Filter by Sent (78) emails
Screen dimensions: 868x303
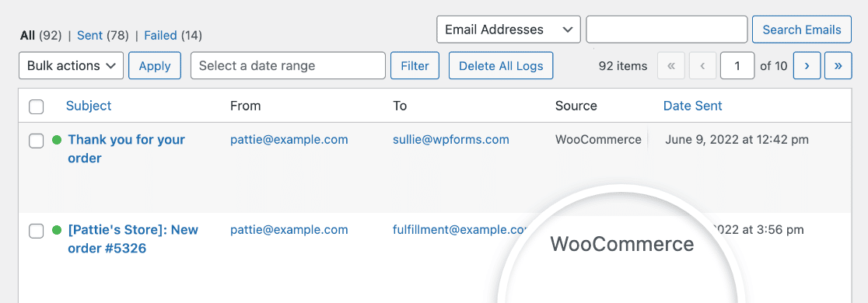[x=103, y=36]
